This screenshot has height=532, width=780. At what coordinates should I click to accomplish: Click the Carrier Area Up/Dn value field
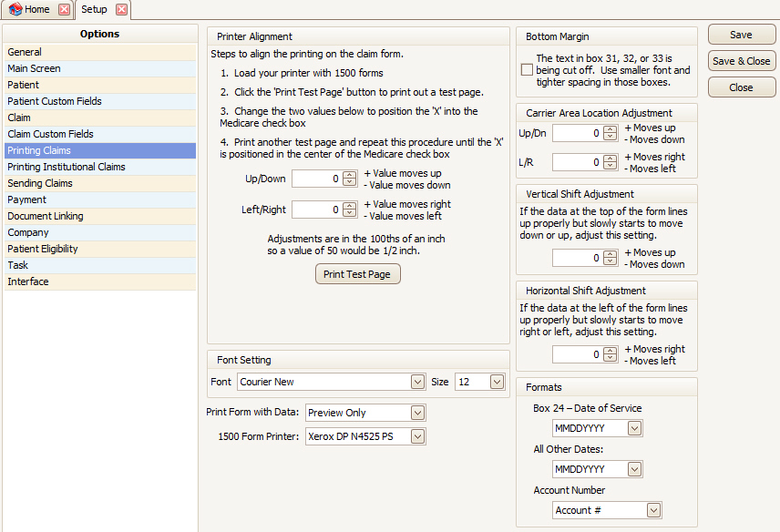[578, 133]
